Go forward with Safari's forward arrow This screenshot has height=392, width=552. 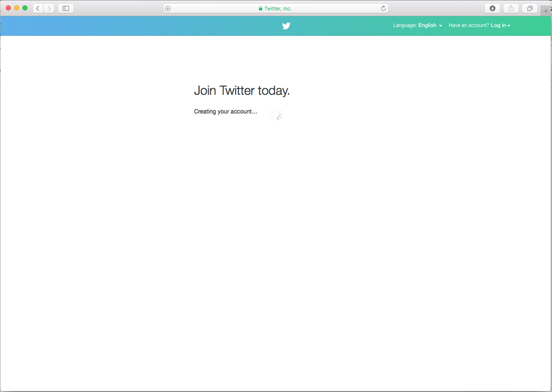pos(49,8)
